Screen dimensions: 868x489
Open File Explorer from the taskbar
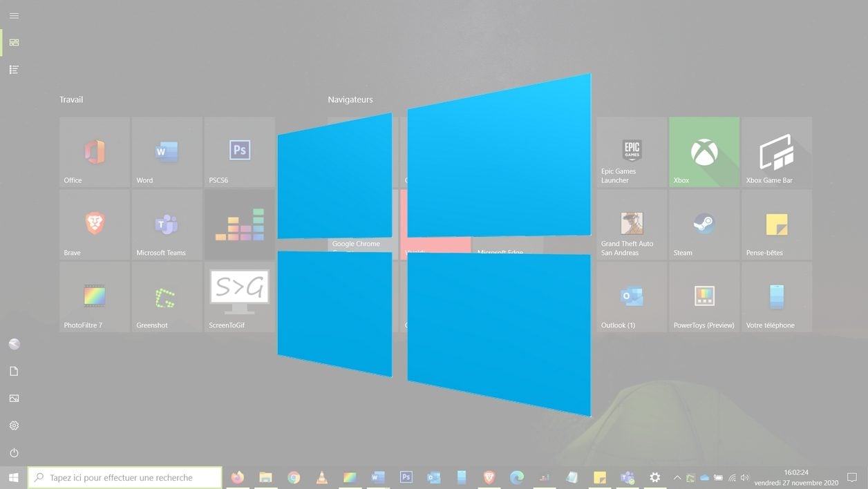[x=265, y=477]
